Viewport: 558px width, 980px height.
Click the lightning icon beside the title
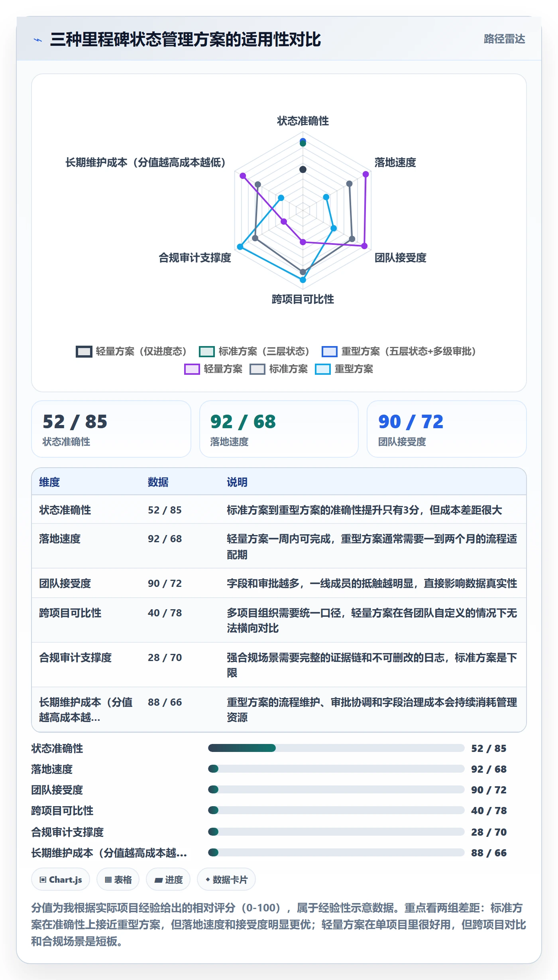click(38, 40)
